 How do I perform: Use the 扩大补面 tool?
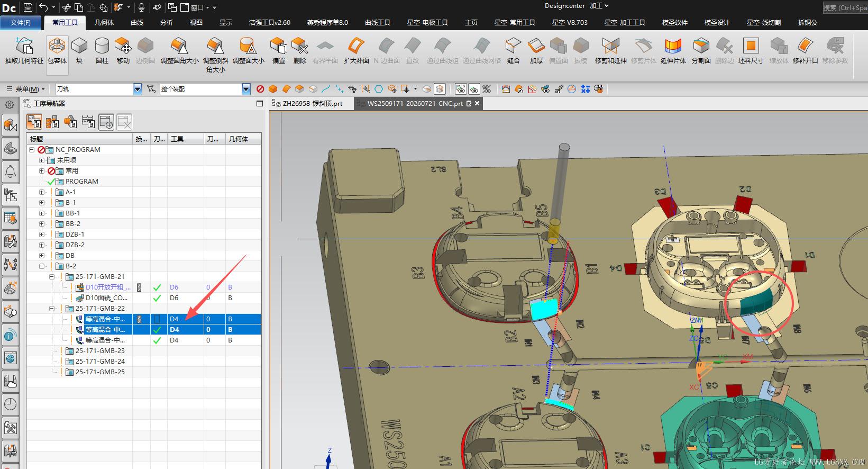coord(357,51)
